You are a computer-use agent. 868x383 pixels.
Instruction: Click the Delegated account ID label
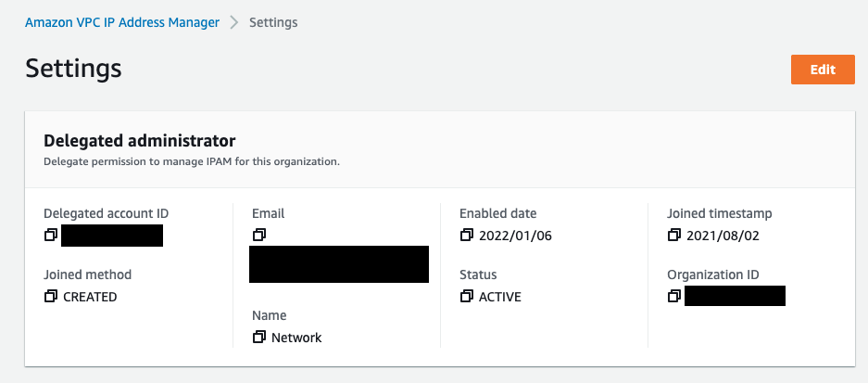pos(107,213)
